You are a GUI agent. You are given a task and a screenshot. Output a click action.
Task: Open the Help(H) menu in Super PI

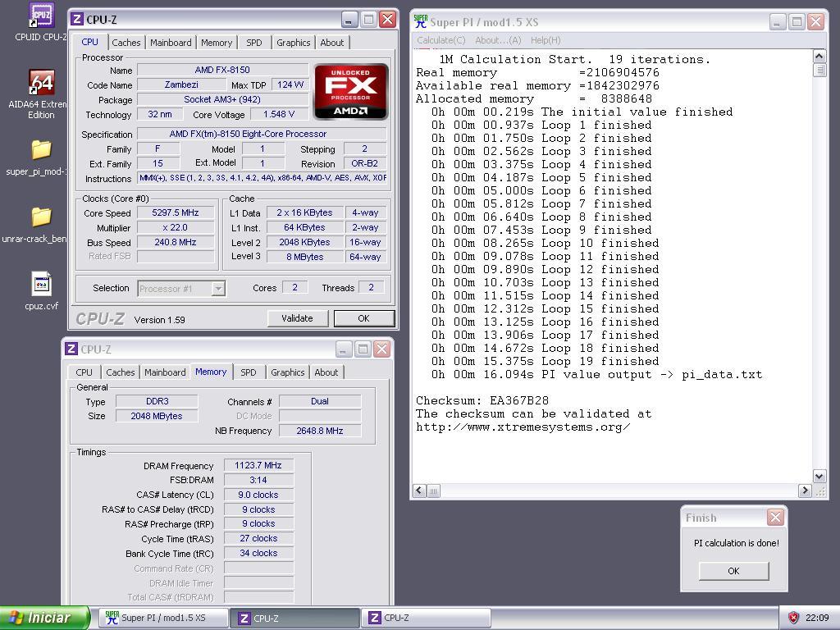click(546, 40)
